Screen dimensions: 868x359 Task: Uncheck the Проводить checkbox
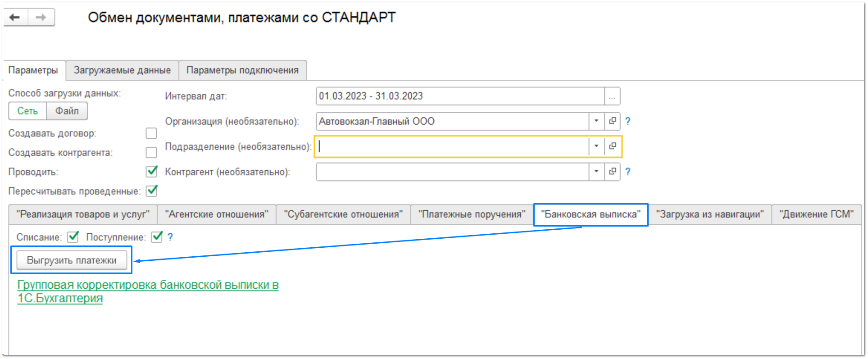tap(151, 172)
